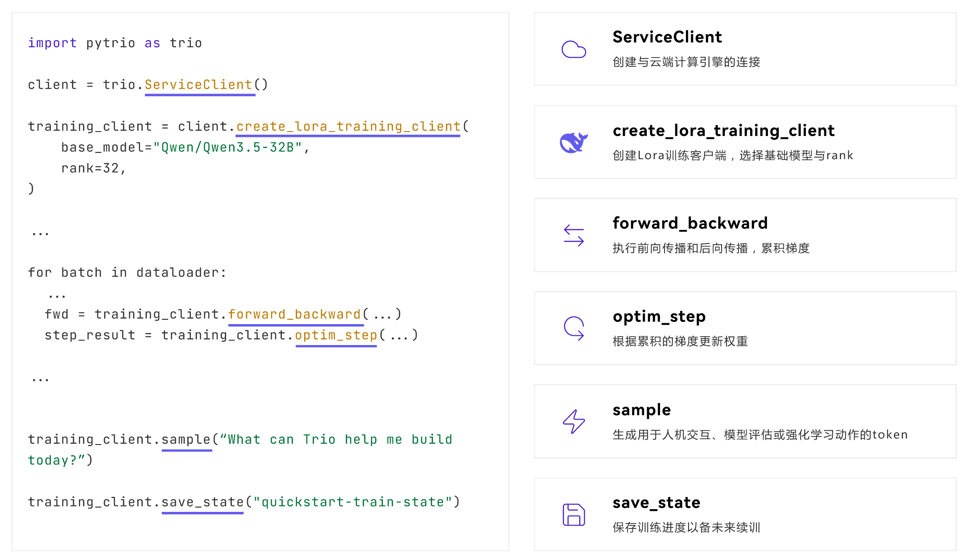Click the "quickstart-train-state" string argument
This screenshot has height=560, width=966.
[x=352, y=502]
